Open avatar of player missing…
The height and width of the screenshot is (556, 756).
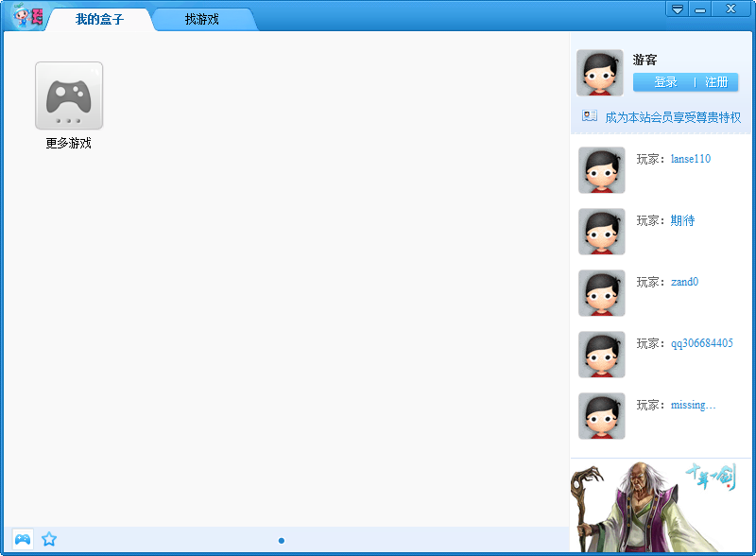coord(602,416)
